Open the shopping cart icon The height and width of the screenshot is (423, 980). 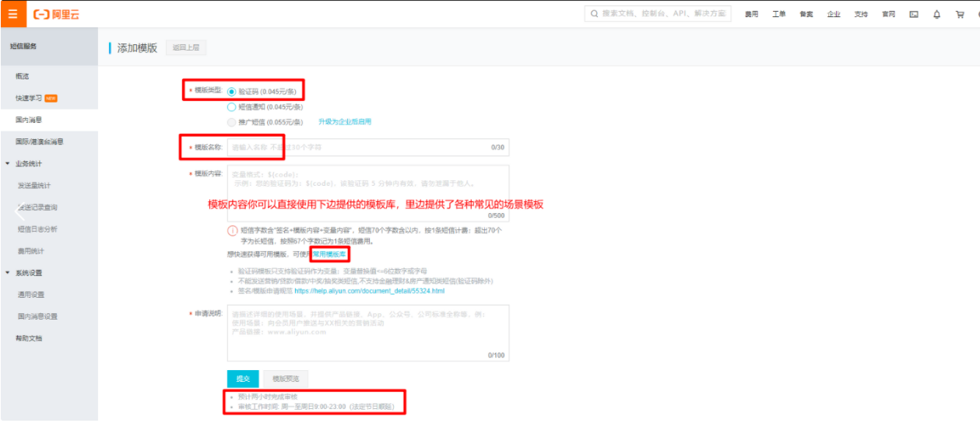(960, 14)
